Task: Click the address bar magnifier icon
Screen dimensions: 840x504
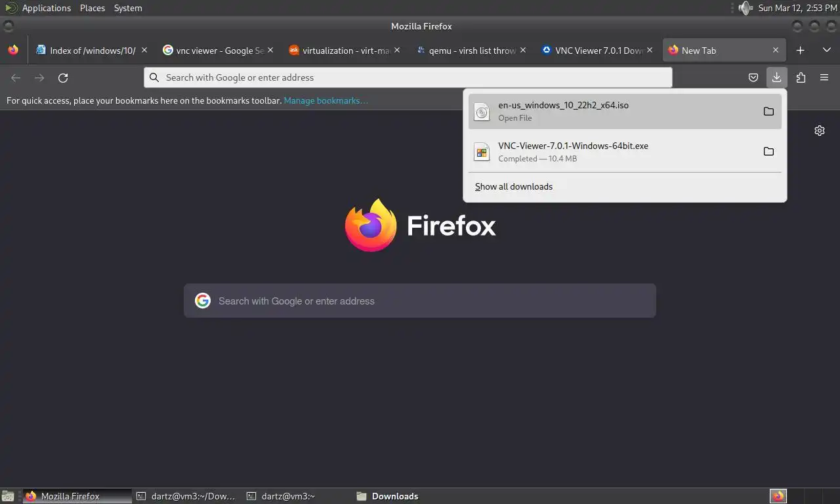Action: [154, 77]
